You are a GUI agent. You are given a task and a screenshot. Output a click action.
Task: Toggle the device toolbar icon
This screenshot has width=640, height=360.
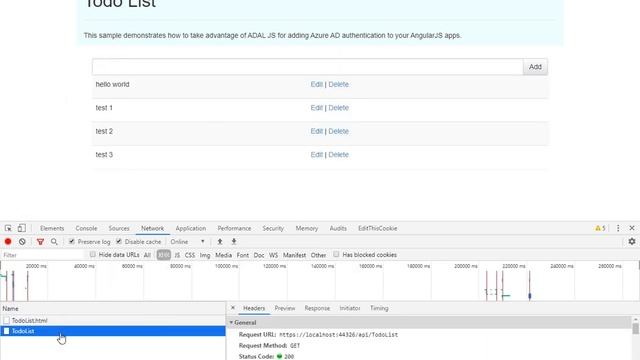(x=21, y=228)
